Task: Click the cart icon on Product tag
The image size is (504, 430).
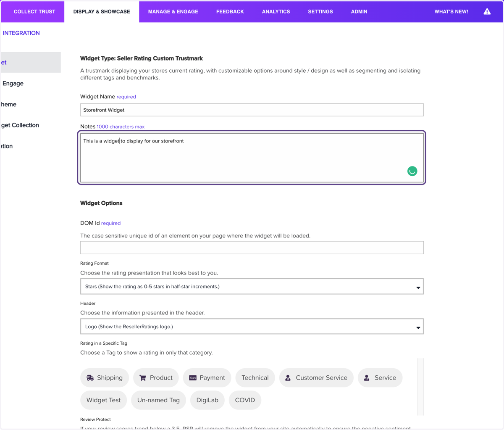Action: click(143, 377)
